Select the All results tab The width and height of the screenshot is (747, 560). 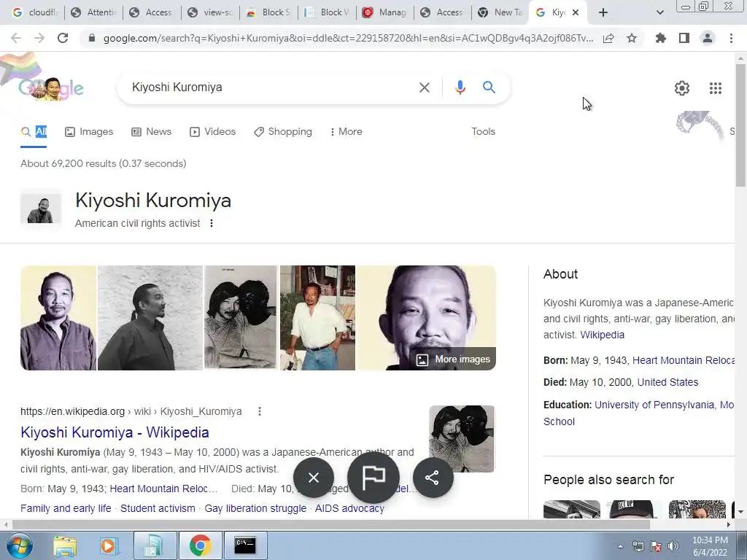34,131
